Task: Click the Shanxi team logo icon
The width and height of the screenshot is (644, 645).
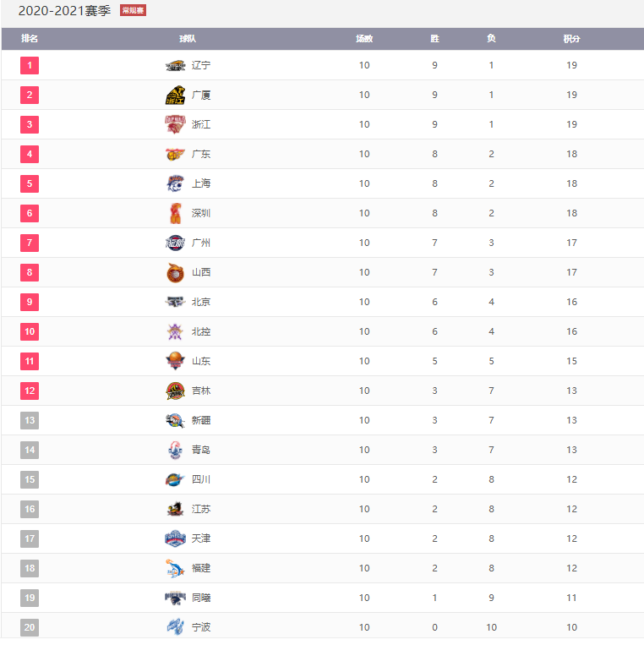Action: pyautogui.click(x=175, y=272)
